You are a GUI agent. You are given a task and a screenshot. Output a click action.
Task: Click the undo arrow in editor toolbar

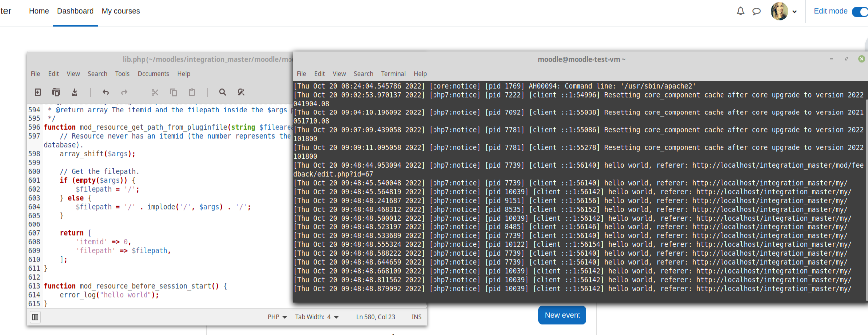pyautogui.click(x=106, y=92)
